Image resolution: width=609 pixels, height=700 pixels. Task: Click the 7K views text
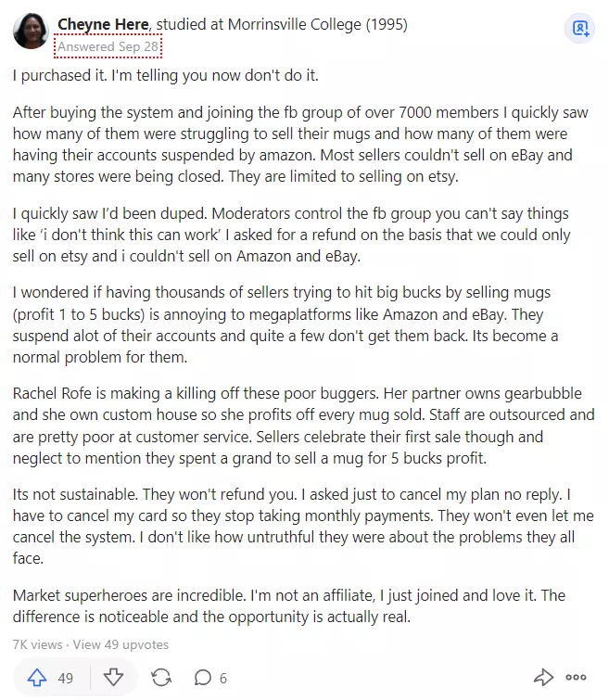tap(37, 644)
